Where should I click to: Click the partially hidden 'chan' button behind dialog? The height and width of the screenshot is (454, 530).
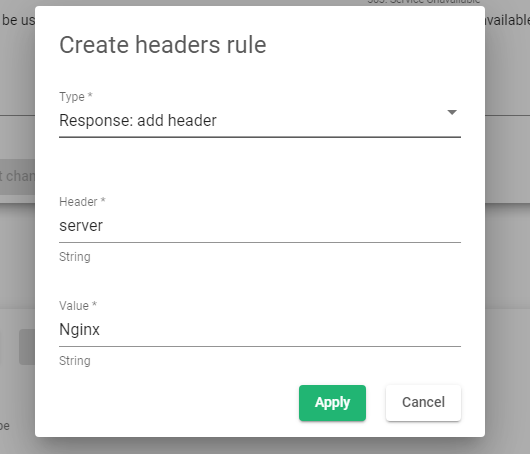[17, 176]
